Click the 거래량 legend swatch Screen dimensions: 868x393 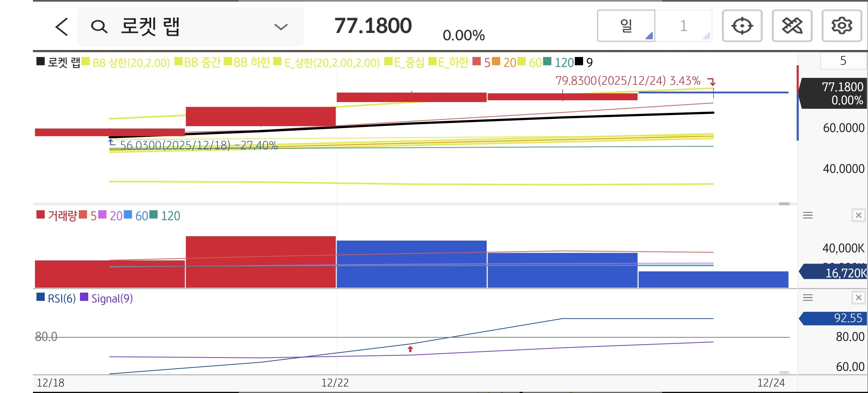(41, 215)
